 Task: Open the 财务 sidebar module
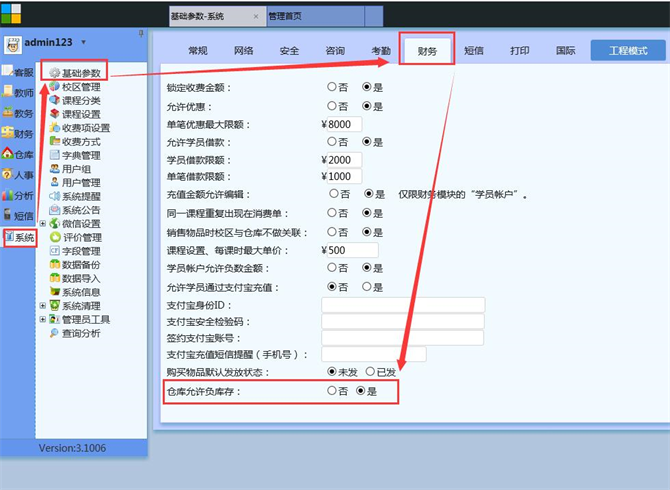click(18, 133)
